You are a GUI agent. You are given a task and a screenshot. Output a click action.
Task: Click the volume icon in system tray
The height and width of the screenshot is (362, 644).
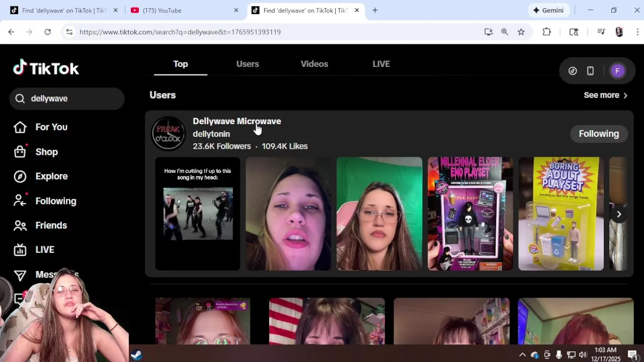coord(583,355)
